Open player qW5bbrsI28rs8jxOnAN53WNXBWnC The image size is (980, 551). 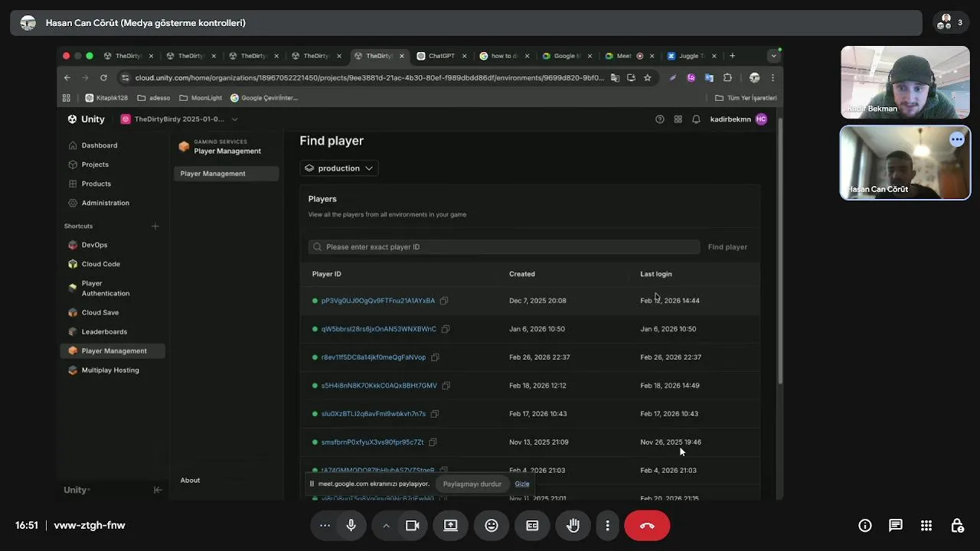tap(378, 329)
